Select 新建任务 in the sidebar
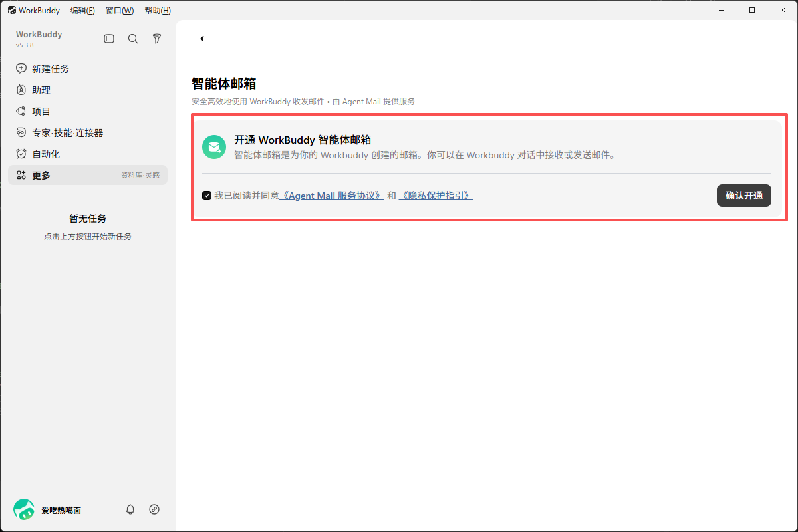 [88, 68]
